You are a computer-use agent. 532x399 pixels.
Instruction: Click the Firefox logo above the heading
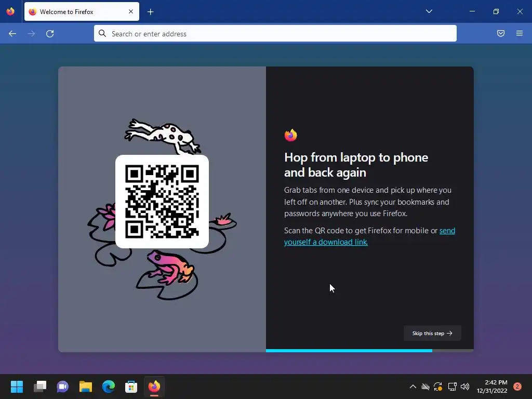(x=291, y=135)
